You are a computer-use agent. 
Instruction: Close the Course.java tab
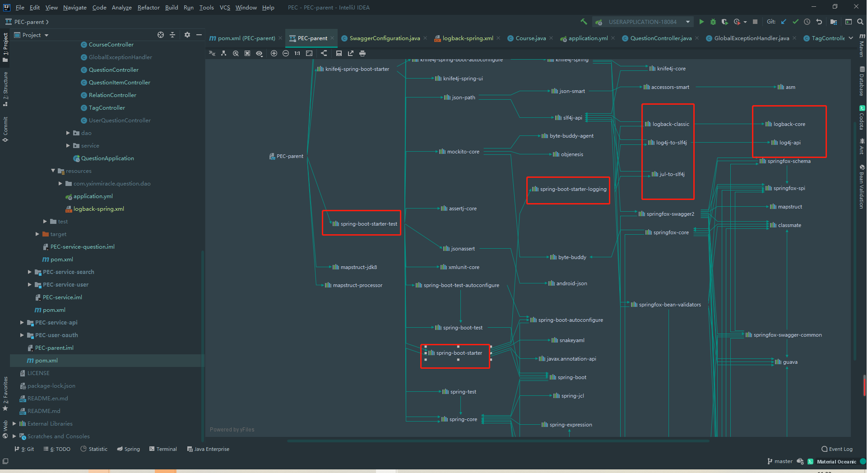(551, 38)
